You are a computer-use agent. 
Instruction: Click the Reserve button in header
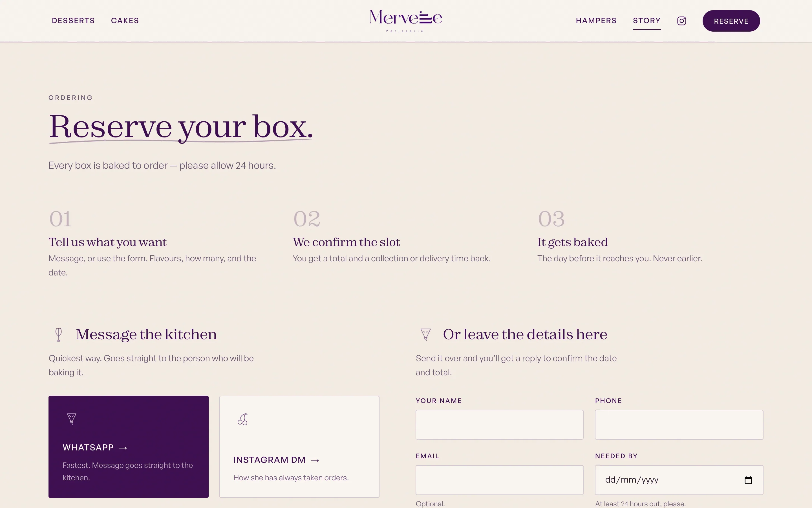[x=731, y=21]
